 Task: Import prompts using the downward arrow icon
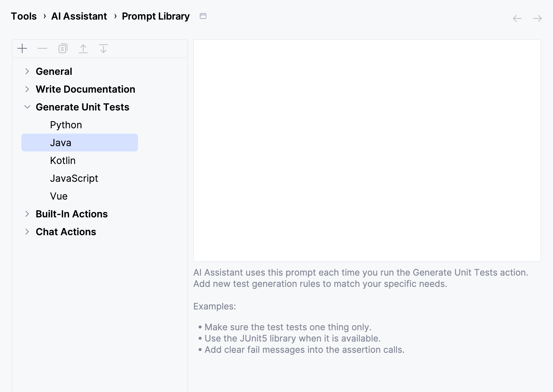[103, 48]
